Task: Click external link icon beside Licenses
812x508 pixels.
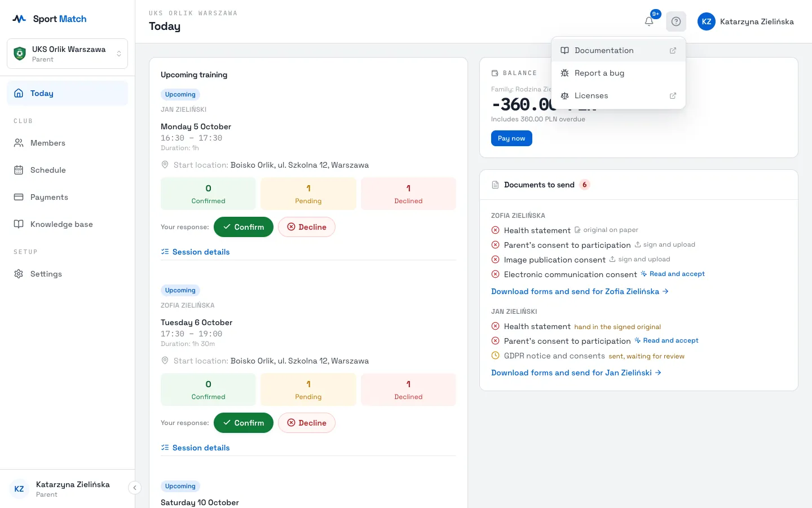Action: tap(673, 95)
